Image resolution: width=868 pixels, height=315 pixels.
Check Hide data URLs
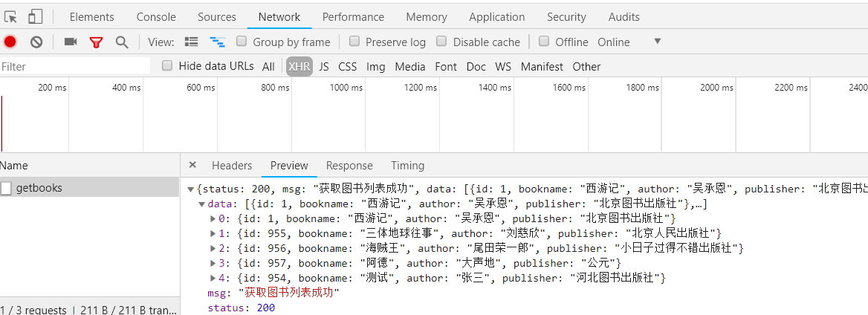[x=167, y=66]
